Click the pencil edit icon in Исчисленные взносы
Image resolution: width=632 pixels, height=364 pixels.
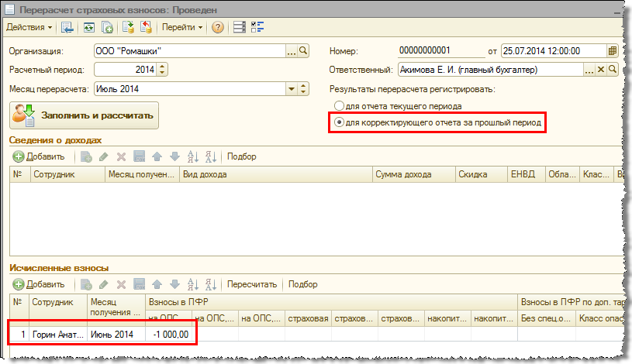[x=104, y=285]
